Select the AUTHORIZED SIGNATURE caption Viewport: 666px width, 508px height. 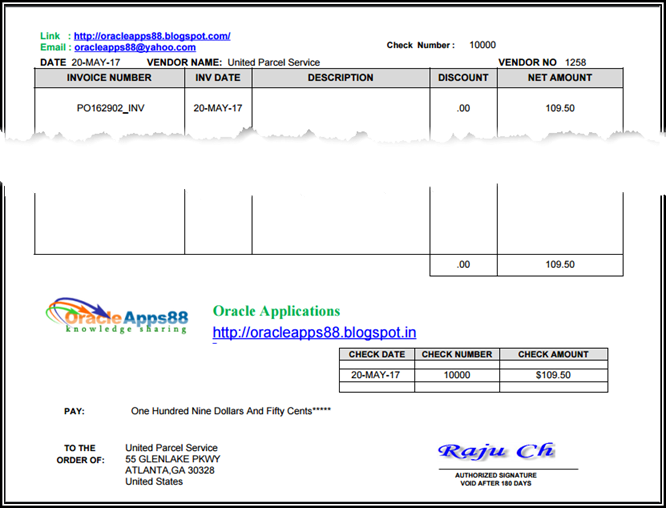click(x=496, y=475)
